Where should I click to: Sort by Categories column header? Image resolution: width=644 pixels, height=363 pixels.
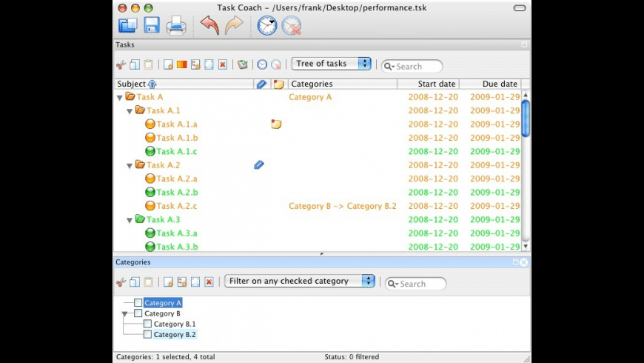coord(343,84)
